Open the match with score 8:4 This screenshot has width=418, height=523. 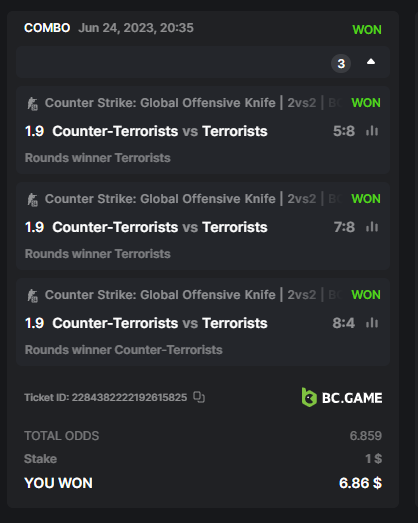(x=160, y=323)
